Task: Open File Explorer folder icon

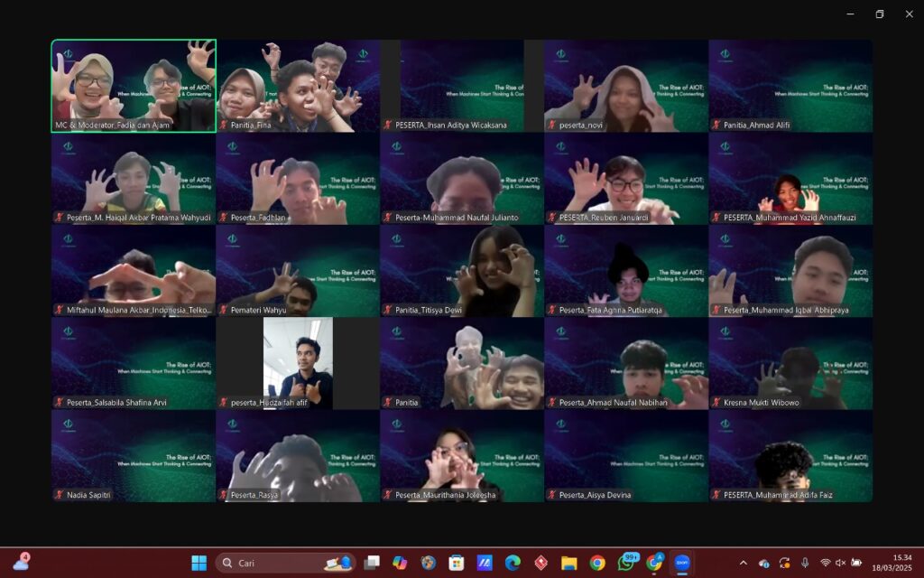Action: [x=568, y=563]
